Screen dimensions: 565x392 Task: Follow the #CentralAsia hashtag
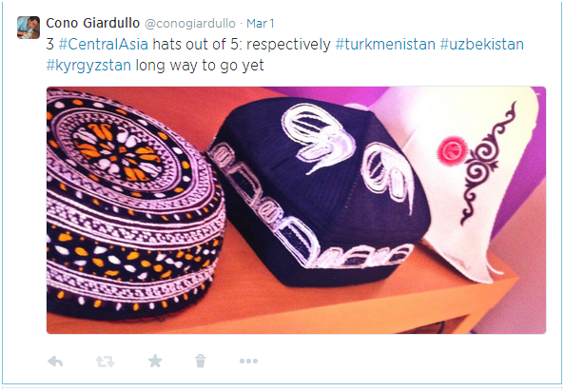click(x=103, y=45)
